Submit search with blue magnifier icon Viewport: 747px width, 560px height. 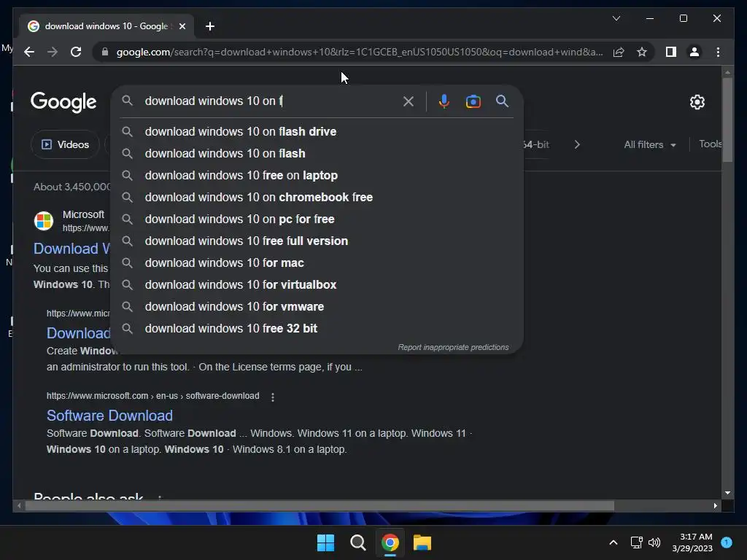(x=502, y=101)
